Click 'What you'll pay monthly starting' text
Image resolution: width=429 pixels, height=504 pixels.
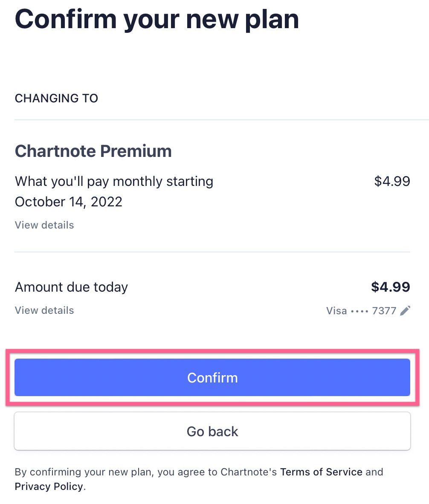click(x=114, y=182)
